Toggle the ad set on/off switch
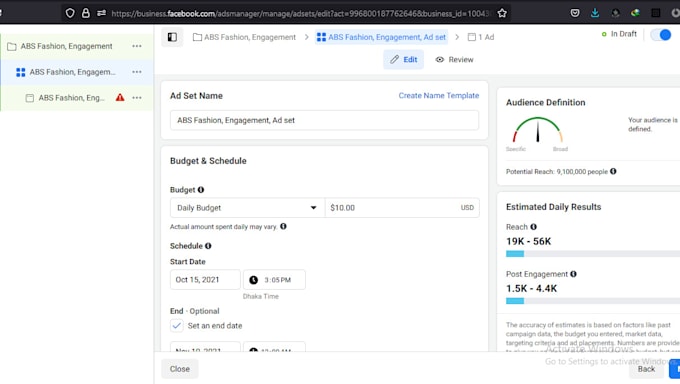Image resolution: width=680 pixels, height=384 pixels. [x=660, y=34]
